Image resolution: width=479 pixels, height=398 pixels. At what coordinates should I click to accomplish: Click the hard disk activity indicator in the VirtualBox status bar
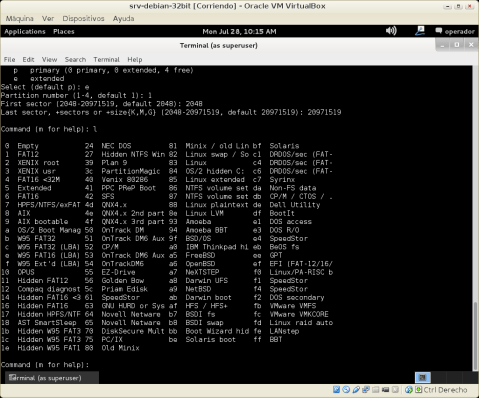(x=336, y=389)
